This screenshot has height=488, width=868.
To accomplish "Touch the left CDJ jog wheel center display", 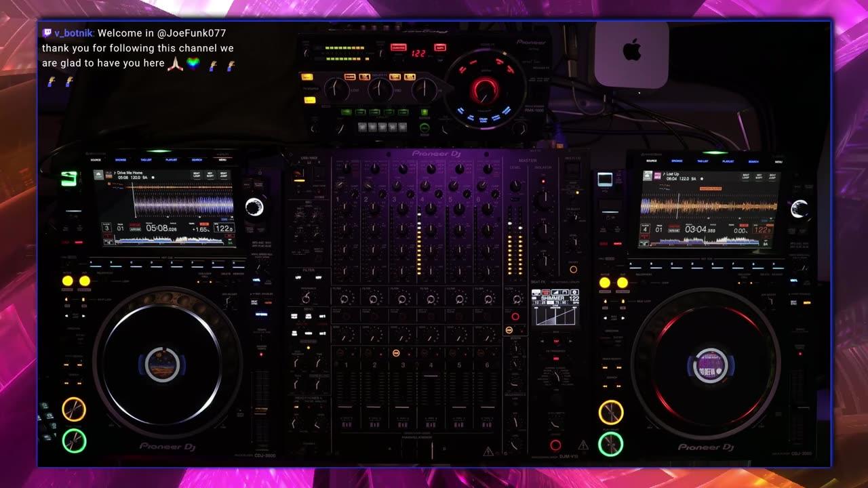I will (163, 366).
